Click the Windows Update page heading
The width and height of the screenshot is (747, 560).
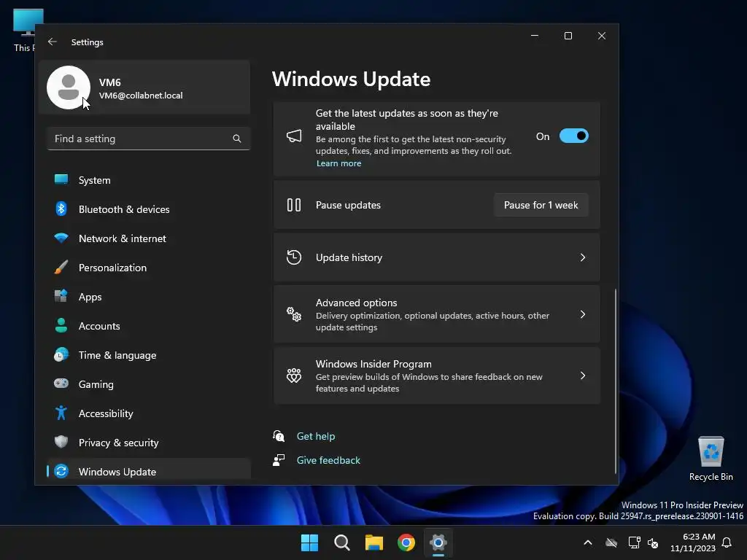tap(351, 79)
